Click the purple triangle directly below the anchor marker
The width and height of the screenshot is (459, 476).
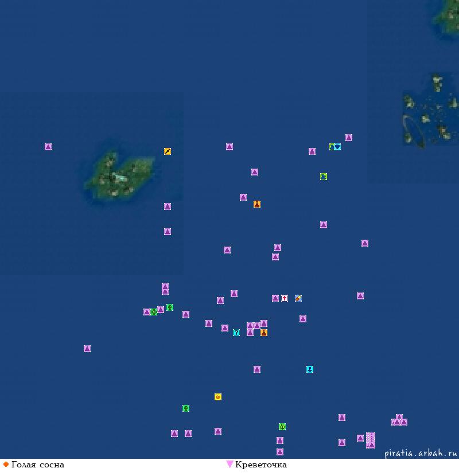280,440
